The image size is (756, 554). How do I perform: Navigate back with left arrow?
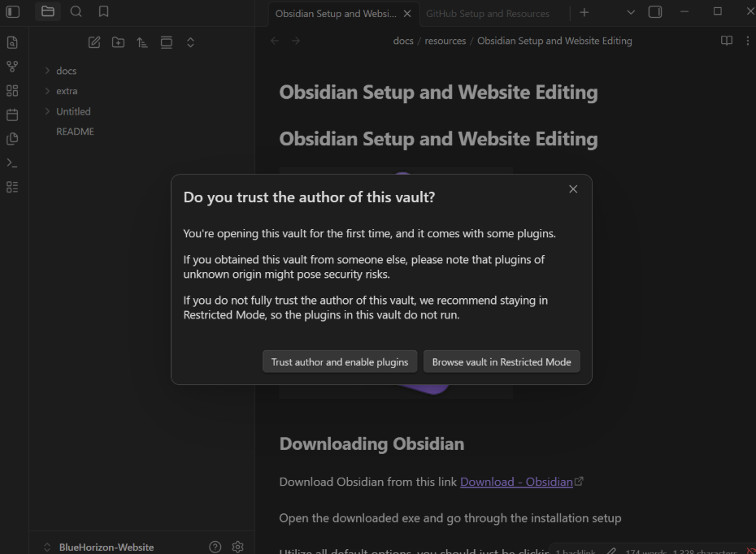[275, 41]
